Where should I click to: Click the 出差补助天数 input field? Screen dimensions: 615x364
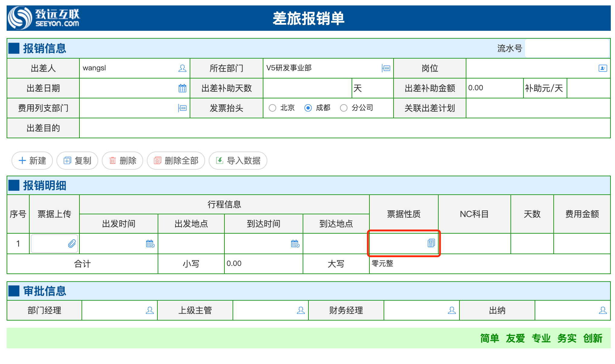click(x=307, y=88)
